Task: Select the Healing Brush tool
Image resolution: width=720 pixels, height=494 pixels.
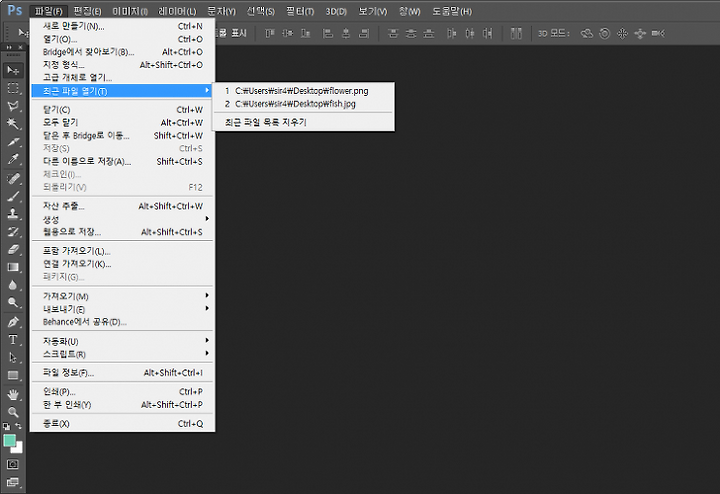Action: [x=13, y=178]
